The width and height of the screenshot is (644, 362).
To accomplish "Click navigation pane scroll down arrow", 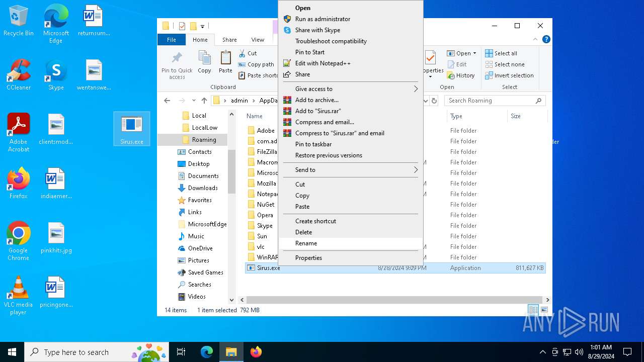I will point(232,300).
